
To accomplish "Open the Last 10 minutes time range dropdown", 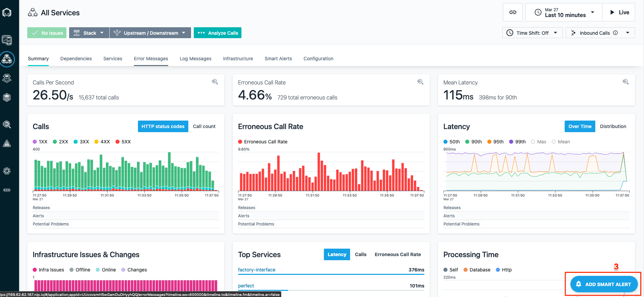I will 564,12.
